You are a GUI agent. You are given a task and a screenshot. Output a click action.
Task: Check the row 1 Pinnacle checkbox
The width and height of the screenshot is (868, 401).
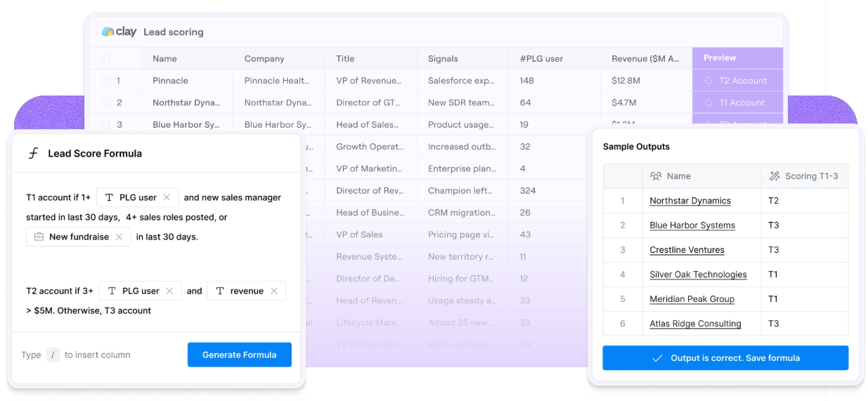[105, 81]
